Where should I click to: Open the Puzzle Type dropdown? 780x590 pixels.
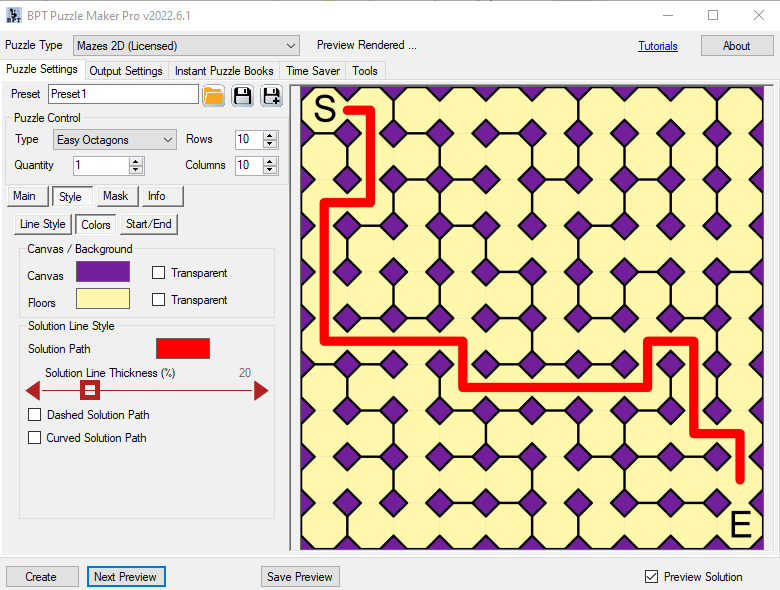(x=186, y=46)
